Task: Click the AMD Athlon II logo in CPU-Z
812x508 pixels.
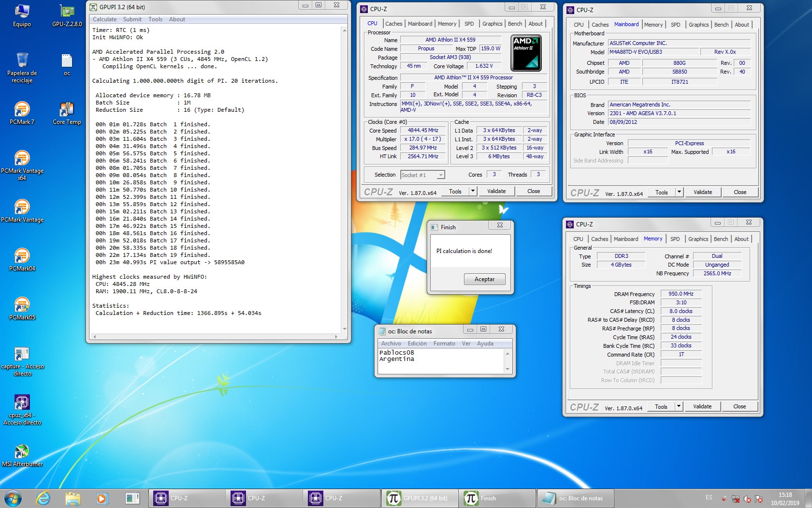Action: click(526, 53)
